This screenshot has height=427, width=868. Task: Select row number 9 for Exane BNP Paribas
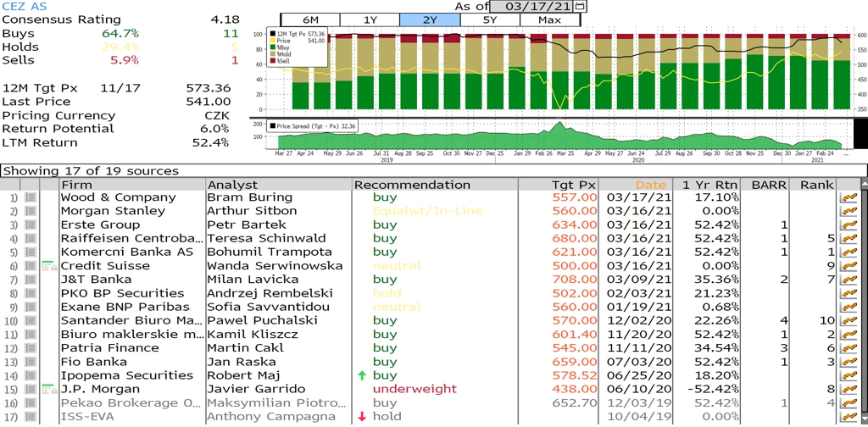14,307
